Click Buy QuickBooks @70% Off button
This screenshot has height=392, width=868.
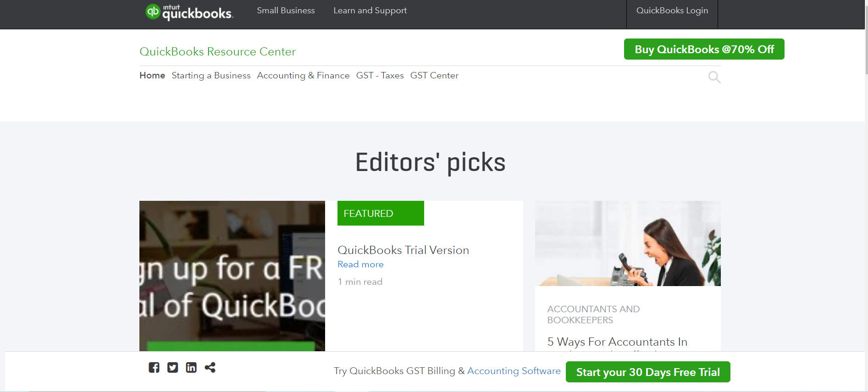click(704, 49)
